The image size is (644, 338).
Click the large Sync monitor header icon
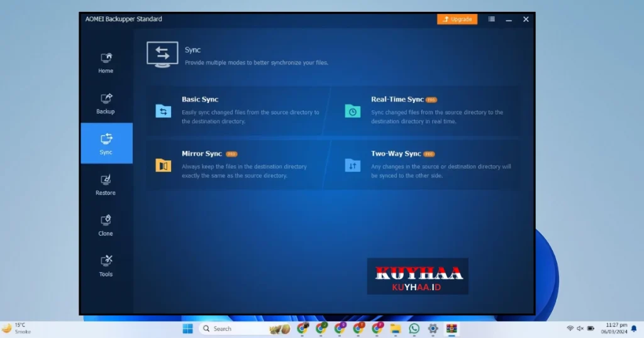(x=162, y=54)
